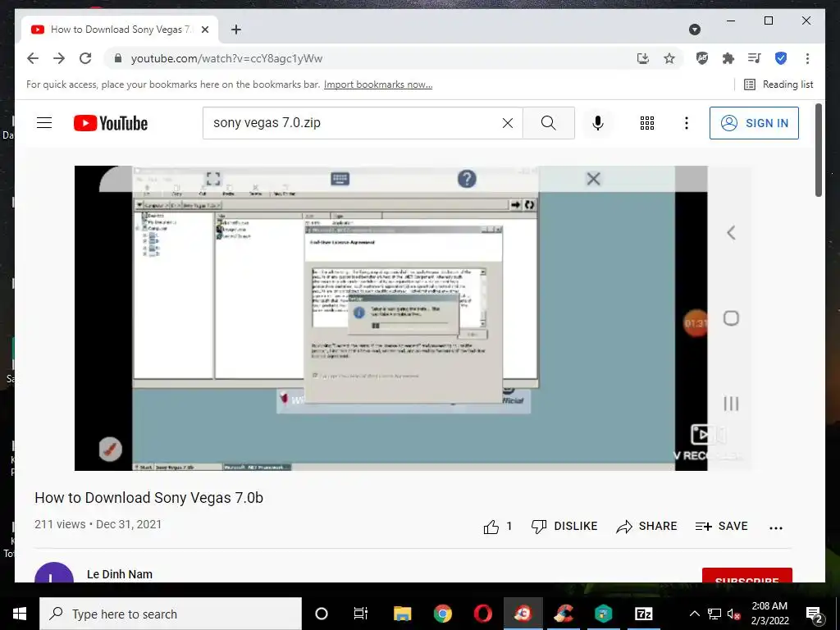Open the YouTube hamburger guide menu
This screenshot has height=630, width=840.
point(44,123)
